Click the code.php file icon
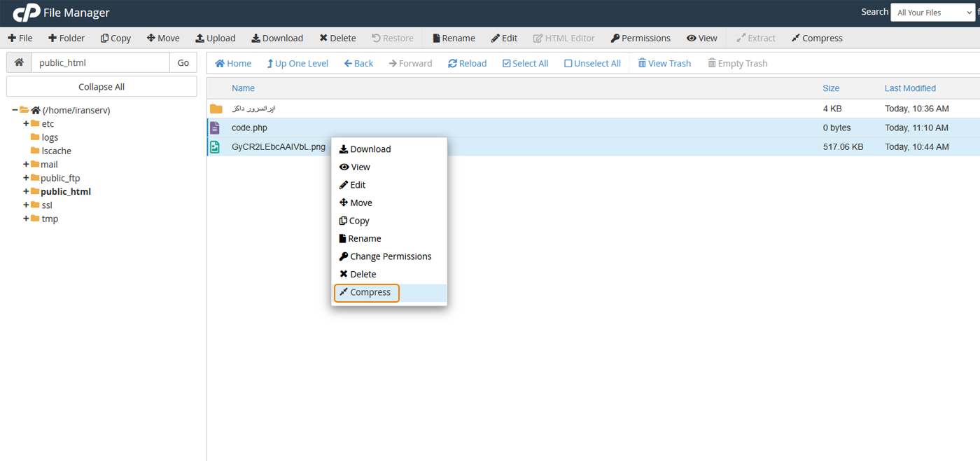The width and height of the screenshot is (980, 461). (216, 128)
